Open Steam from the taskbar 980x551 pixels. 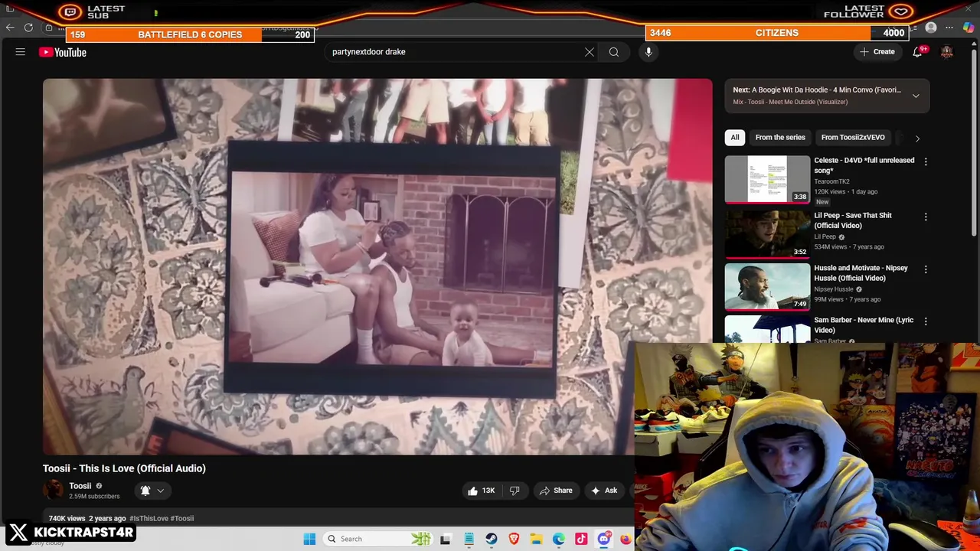pos(492,539)
